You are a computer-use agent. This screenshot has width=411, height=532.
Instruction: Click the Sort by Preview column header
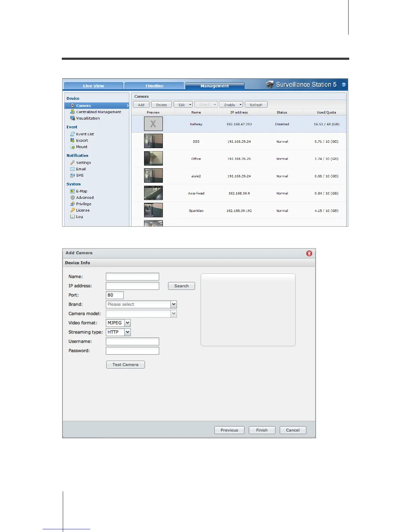pos(153,113)
